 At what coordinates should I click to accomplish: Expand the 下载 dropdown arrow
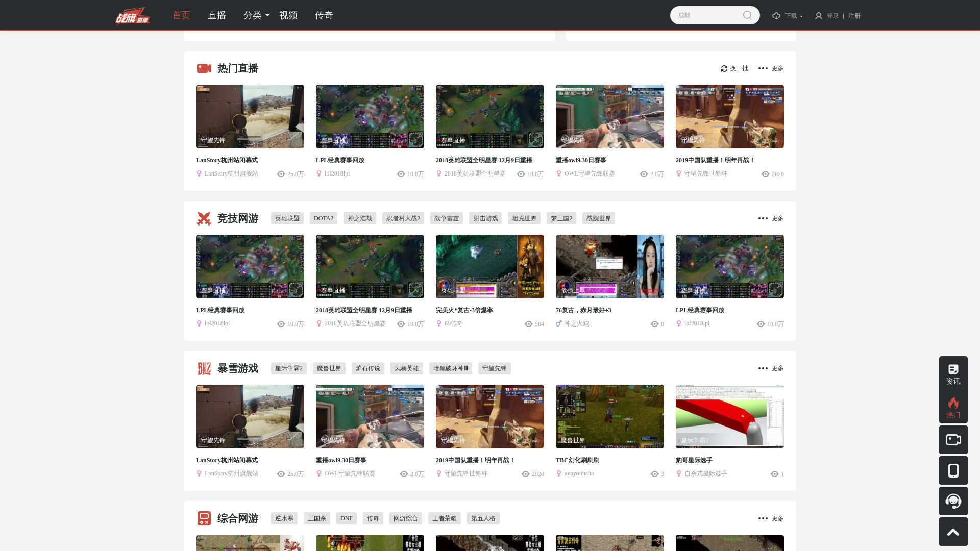tap(801, 17)
